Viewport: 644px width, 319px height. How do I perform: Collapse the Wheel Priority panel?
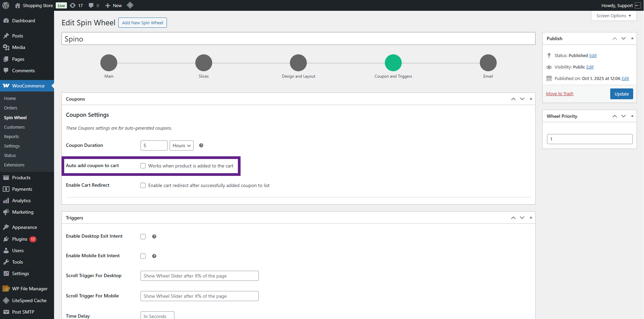click(632, 116)
